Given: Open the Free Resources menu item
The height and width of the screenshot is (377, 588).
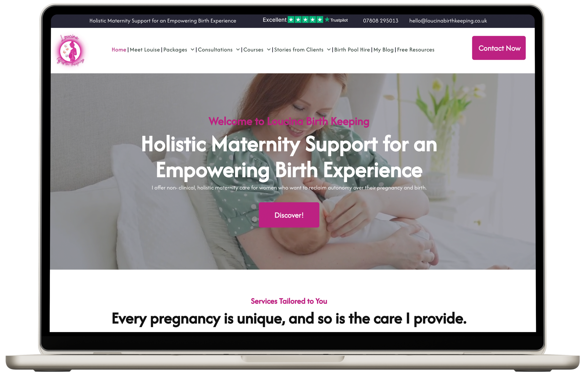Looking at the screenshot, I should (x=416, y=50).
